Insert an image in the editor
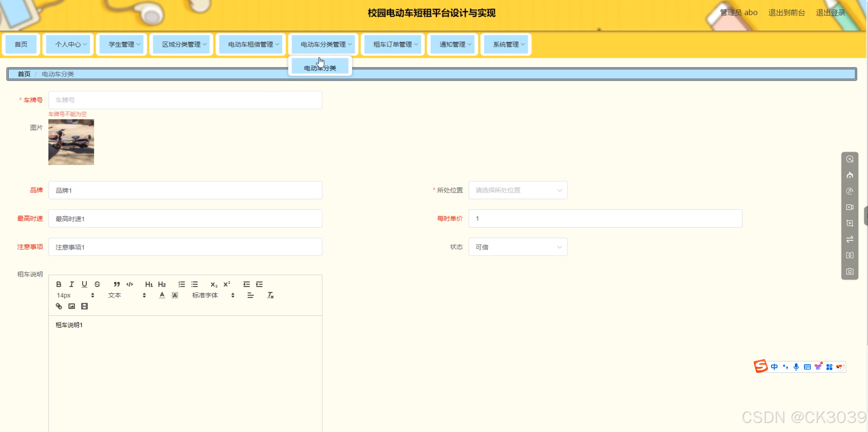 click(71, 306)
